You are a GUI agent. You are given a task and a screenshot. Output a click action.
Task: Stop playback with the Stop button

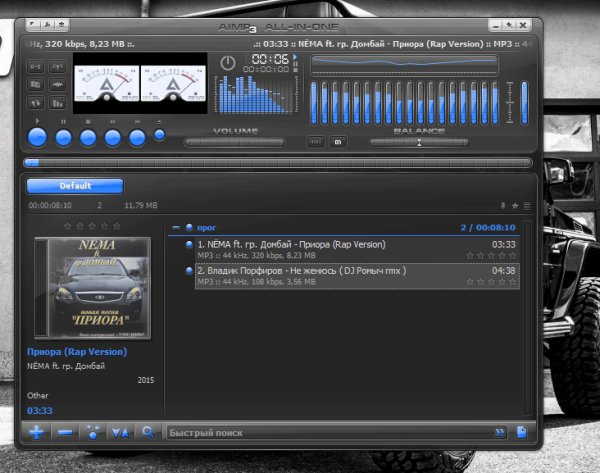click(x=88, y=138)
